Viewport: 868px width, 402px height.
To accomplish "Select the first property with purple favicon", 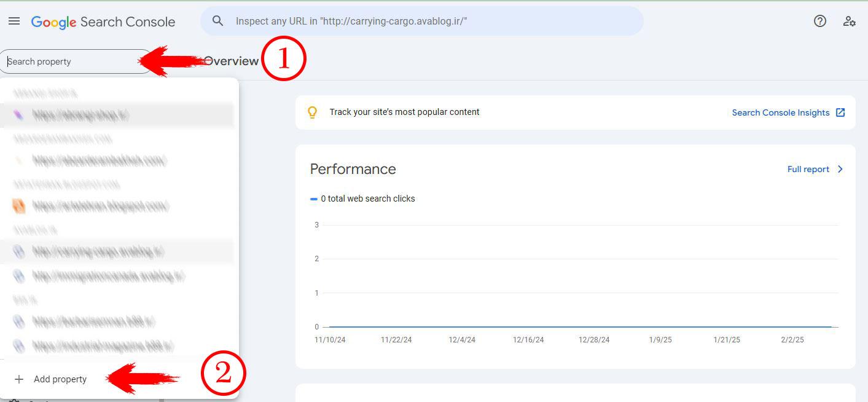I will 117,115.
